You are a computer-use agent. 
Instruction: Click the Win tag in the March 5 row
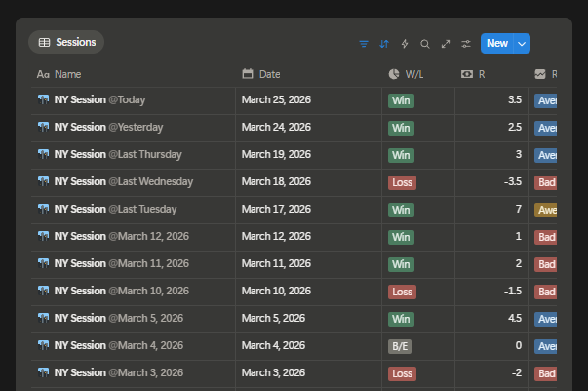pos(401,319)
